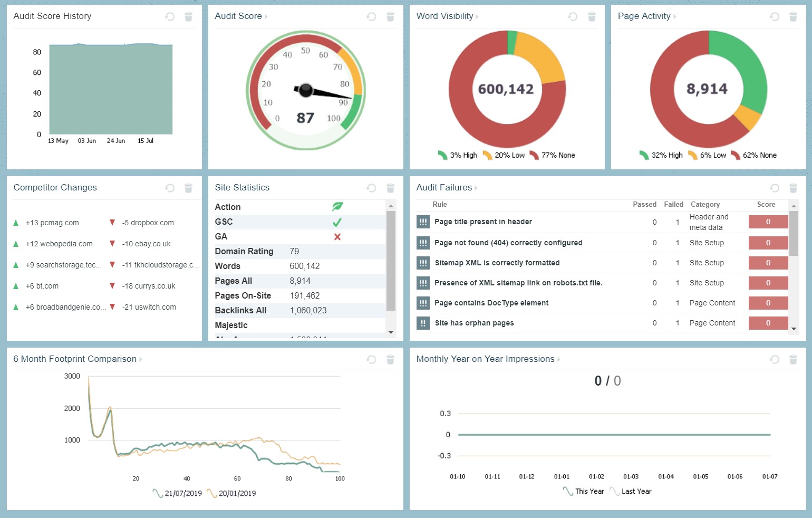The image size is (812, 518).
Task: Delete the 6 Month Footprint Comparison widget
Action: [x=390, y=359]
